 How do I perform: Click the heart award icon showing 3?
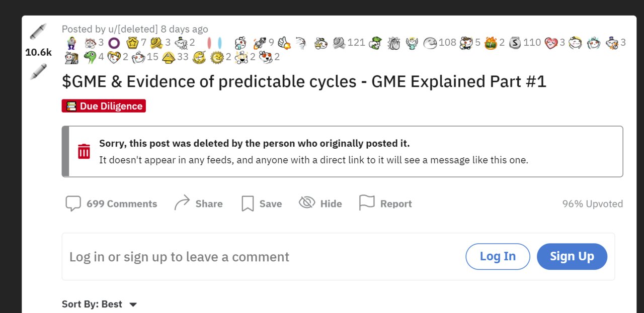(x=551, y=43)
